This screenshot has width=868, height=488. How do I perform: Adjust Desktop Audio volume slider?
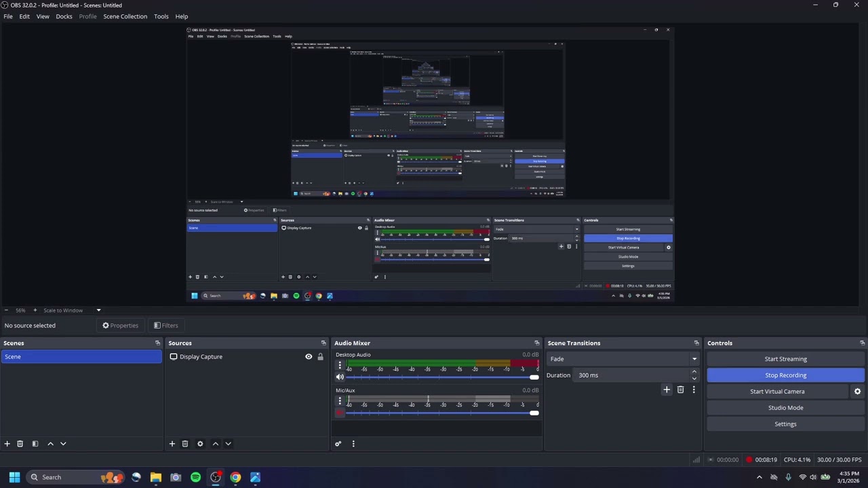click(x=442, y=378)
